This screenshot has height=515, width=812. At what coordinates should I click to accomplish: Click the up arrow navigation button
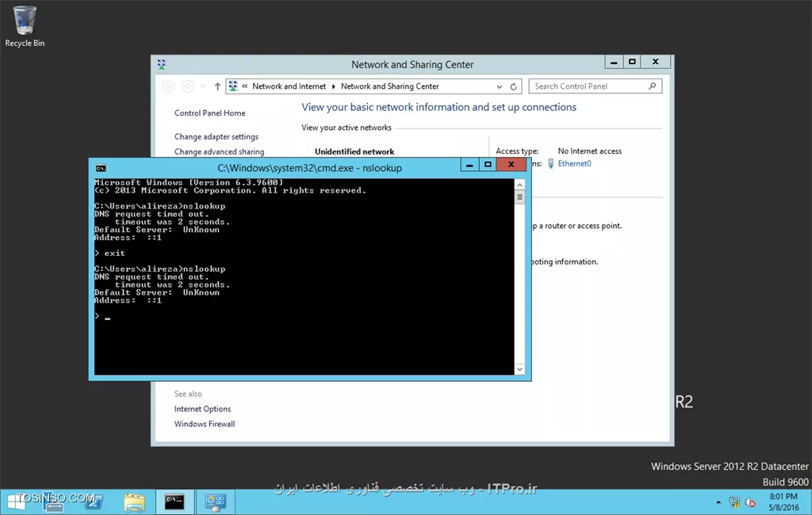tap(217, 86)
